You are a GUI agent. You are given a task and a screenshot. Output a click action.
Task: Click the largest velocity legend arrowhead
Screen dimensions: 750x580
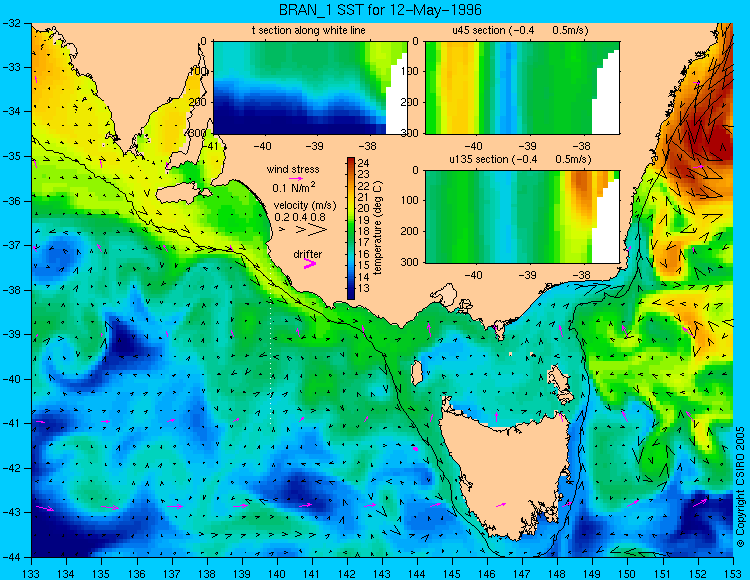click(x=318, y=230)
